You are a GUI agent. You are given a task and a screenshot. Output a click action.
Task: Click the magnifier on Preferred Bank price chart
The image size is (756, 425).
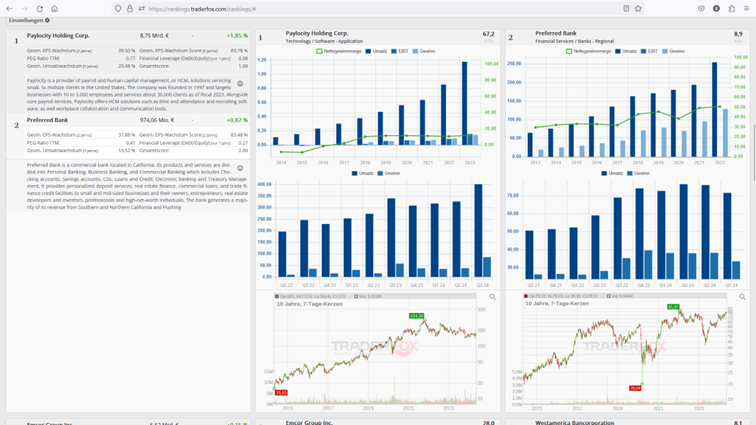[x=742, y=297]
